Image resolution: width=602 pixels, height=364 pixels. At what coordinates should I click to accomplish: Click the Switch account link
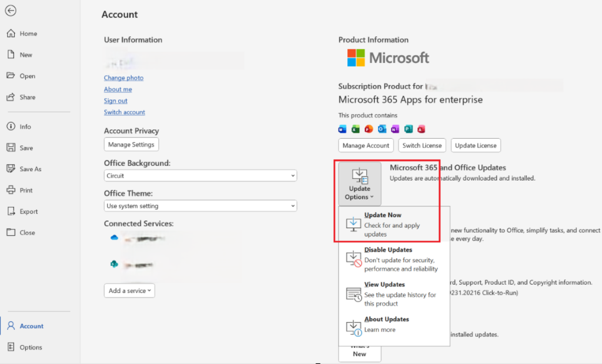(125, 112)
